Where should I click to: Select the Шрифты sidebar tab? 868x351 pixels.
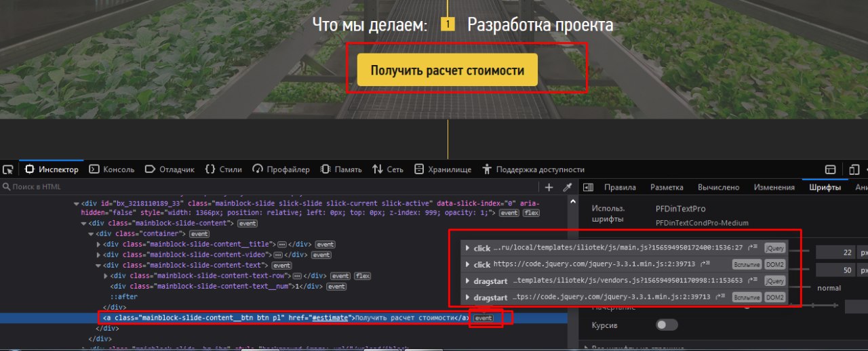[x=825, y=188]
